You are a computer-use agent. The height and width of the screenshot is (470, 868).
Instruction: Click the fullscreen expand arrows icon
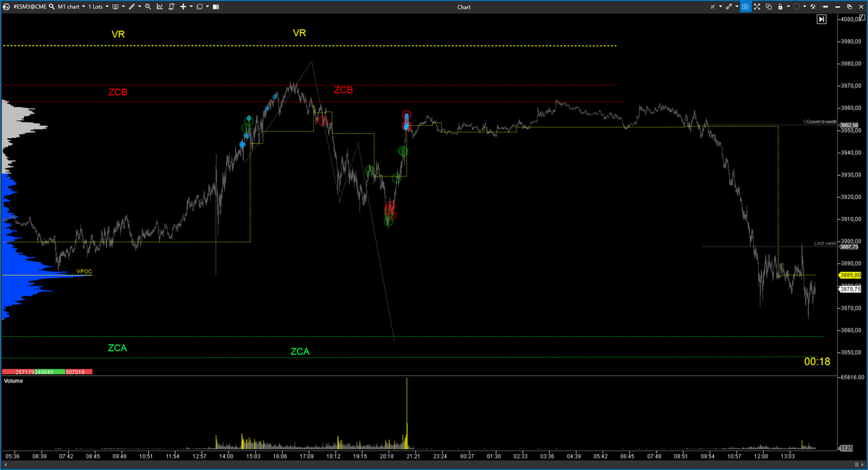(x=757, y=7)
